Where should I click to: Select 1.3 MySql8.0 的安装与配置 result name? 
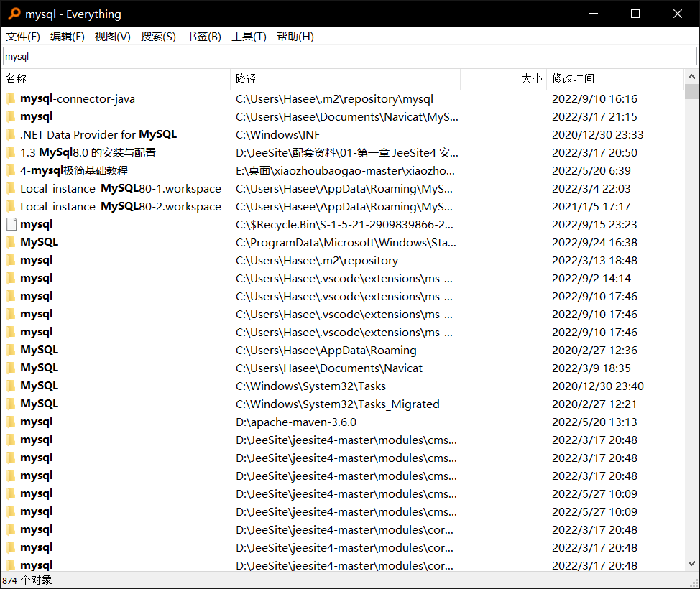pyautogui.click(x=88, y=152)
